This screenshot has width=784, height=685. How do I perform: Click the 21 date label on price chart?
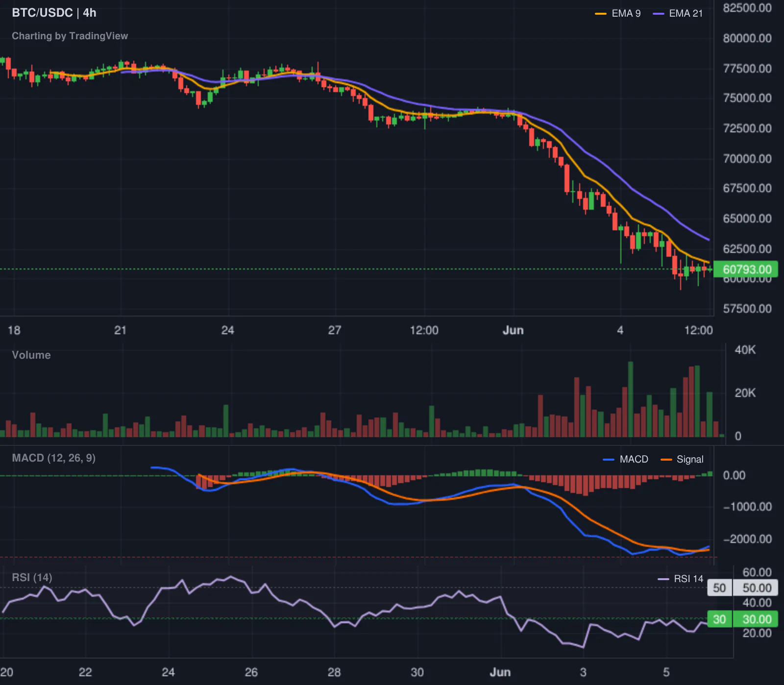click(121, 330)
